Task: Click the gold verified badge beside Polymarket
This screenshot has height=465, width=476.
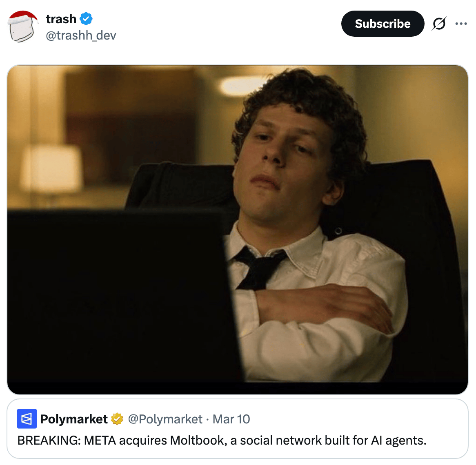Action: click(x=117, y=419)
